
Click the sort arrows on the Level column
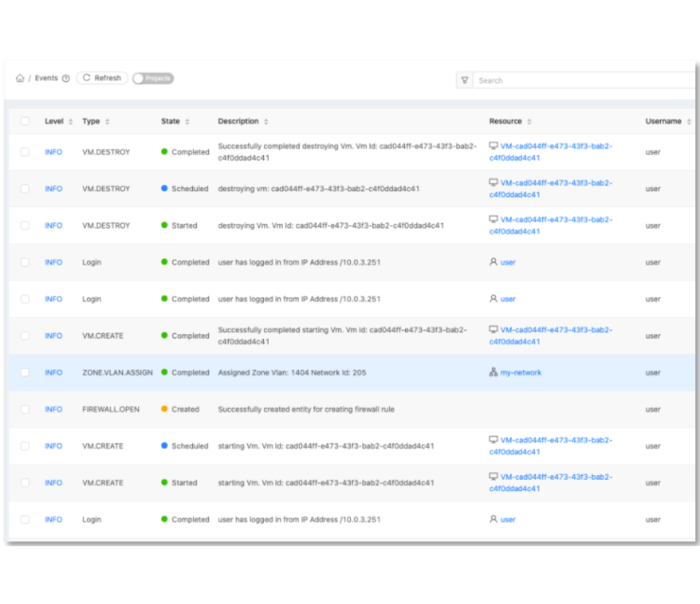point(70,122)
